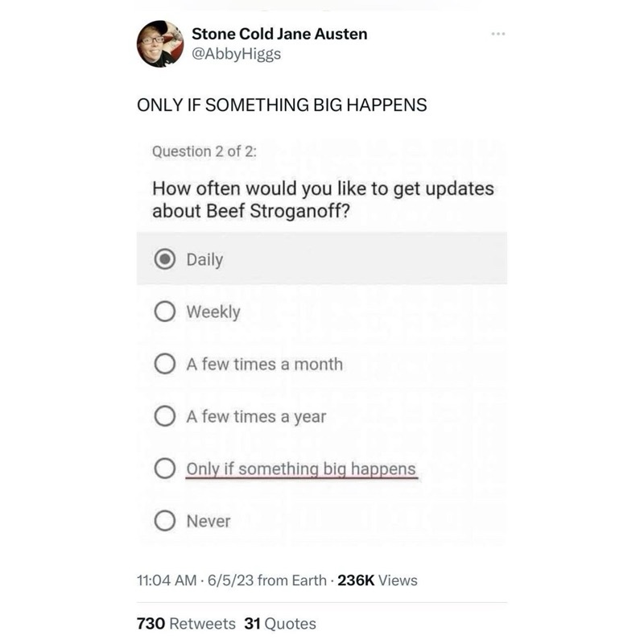
Task: Click the 'ONLY IF SOMETHING BIG HAPPENS' tweet text
Action: coord(282,105)
